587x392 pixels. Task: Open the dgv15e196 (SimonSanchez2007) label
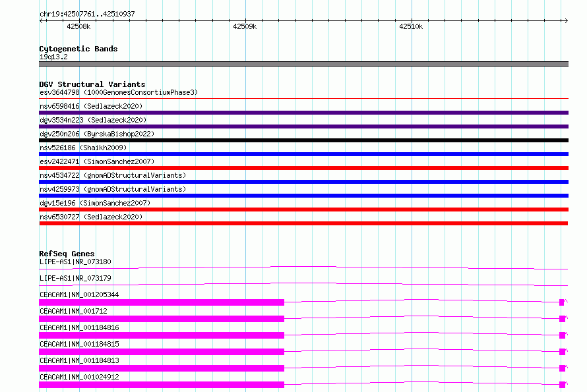coord(95,203)
